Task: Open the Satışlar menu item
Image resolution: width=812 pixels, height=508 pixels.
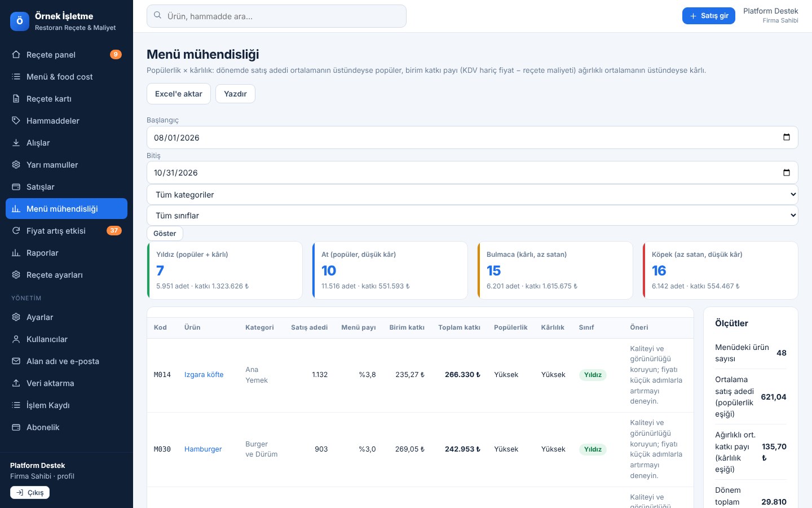Action: [67, 187]
